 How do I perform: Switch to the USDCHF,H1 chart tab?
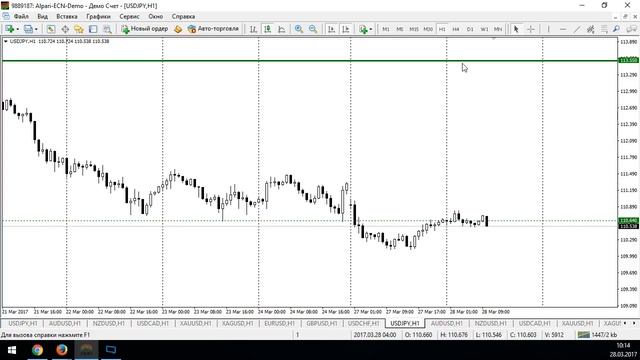[364, 323]
